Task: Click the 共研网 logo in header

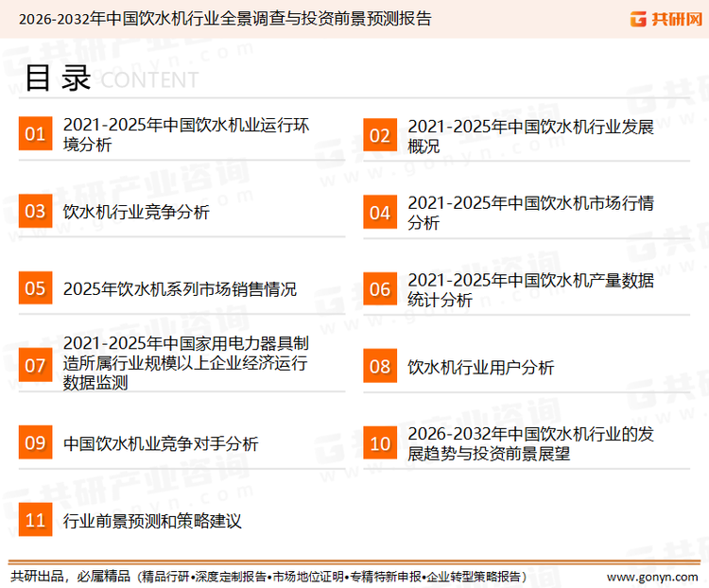Action: (666, 19)
